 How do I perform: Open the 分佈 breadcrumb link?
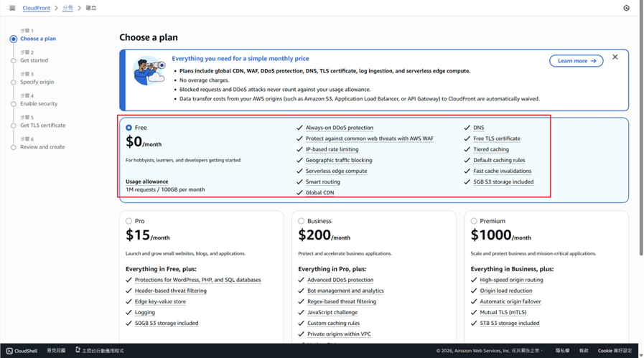(67, 8)
